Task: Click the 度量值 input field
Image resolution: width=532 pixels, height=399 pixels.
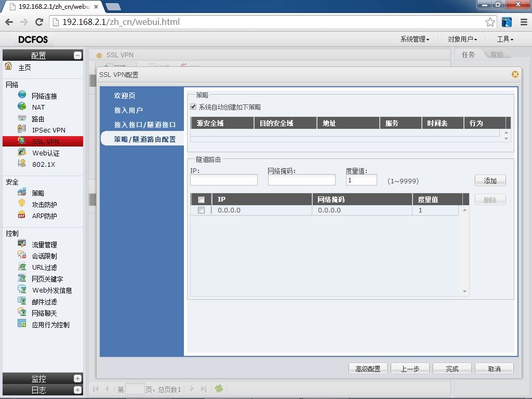Action: tap(362, 180)
